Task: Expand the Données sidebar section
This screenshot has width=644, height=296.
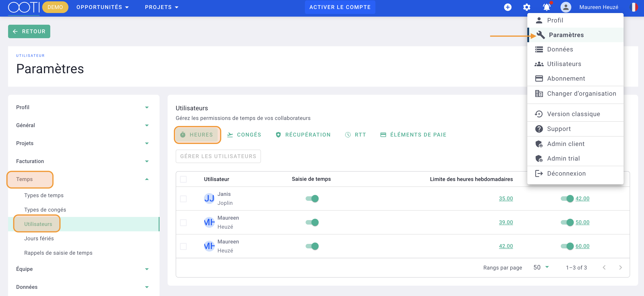Action: pos(83,287)
